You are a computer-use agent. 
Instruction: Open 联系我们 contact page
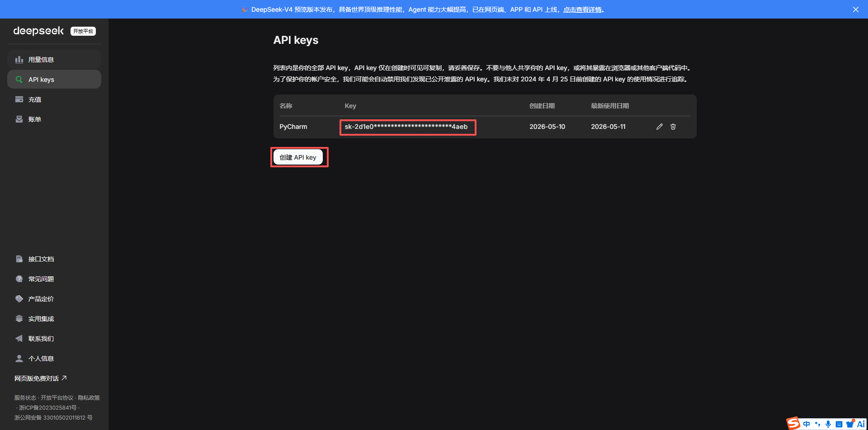click(x=54, y=339)
